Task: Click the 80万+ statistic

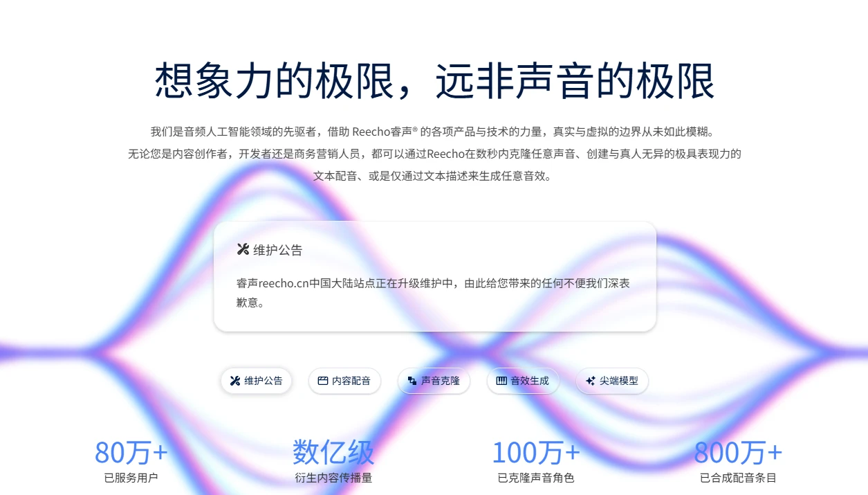Action: pos(131,453)
